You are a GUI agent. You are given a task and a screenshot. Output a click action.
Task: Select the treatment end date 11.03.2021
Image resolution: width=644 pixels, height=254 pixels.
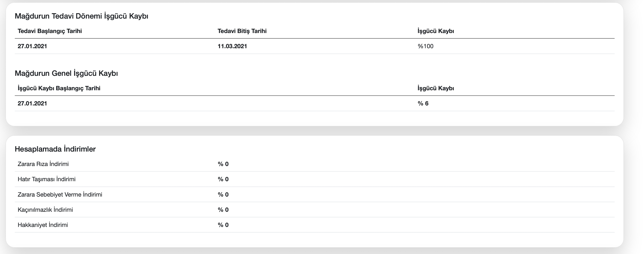coord(232,46)
